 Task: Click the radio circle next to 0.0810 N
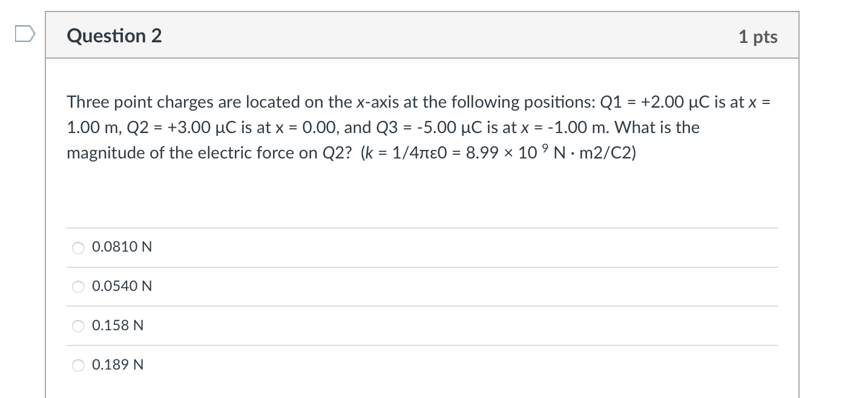77,247
